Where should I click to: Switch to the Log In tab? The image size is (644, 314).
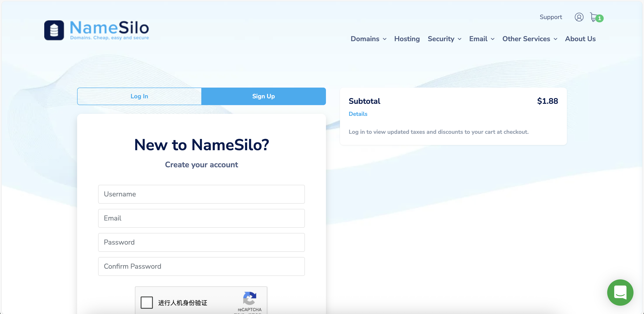pos(139,96)
